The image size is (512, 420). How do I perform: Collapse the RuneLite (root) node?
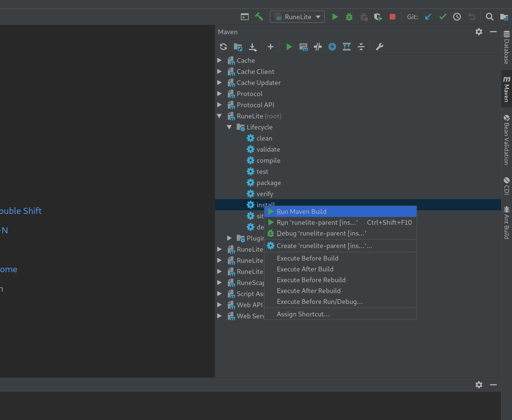(x=219, y=116)
